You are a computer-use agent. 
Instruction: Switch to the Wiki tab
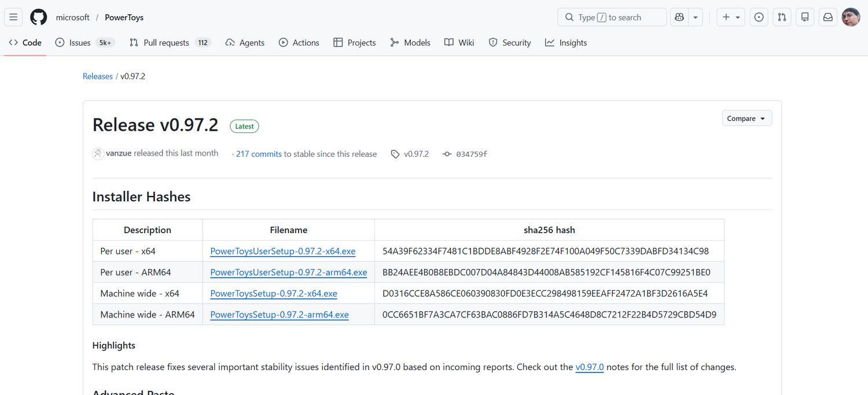point(459,43)
